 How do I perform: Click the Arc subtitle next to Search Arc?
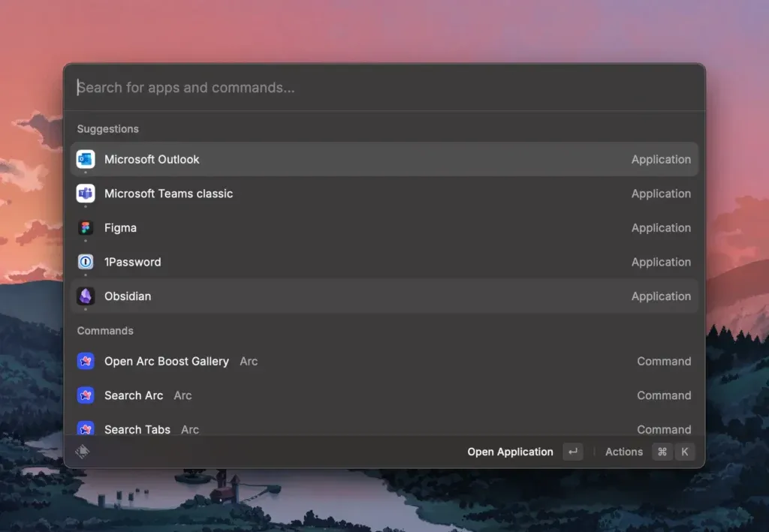point(182,395)
